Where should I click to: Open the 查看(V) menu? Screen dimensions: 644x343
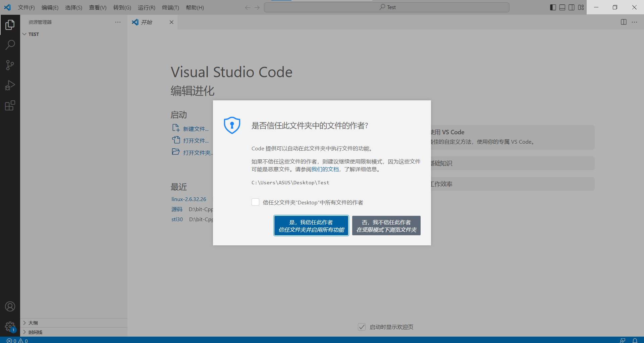[98, 7]
